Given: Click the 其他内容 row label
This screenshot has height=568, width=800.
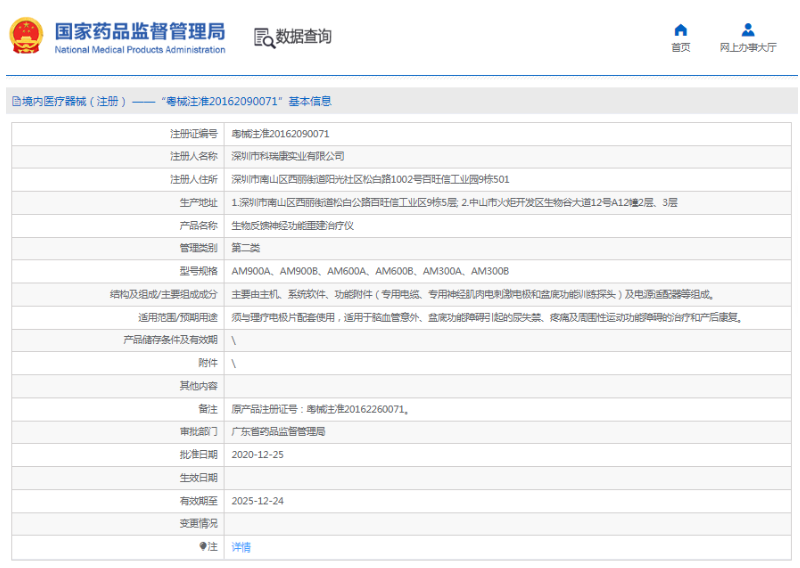Looking at the screenshot, I should click(x=198, y=386).
